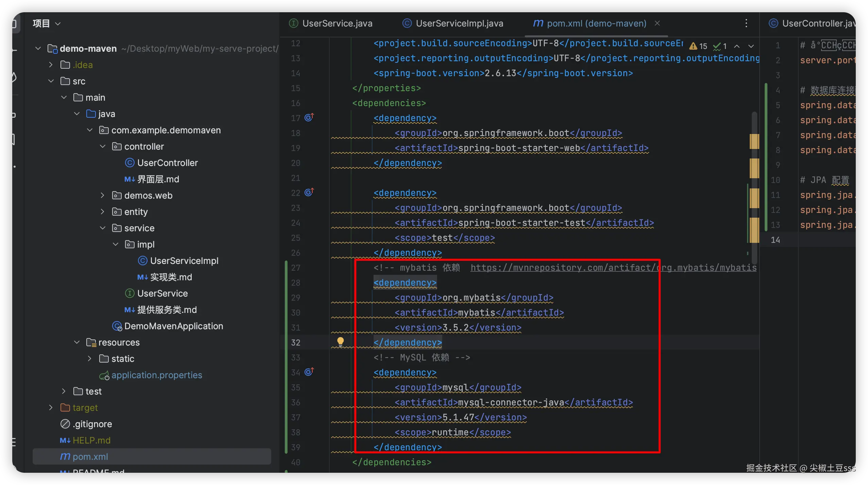Switch to the UserServiceImpl.java tab
This screenshot has width=868, height=485.
pyautogui.click(x=459, y=23)
